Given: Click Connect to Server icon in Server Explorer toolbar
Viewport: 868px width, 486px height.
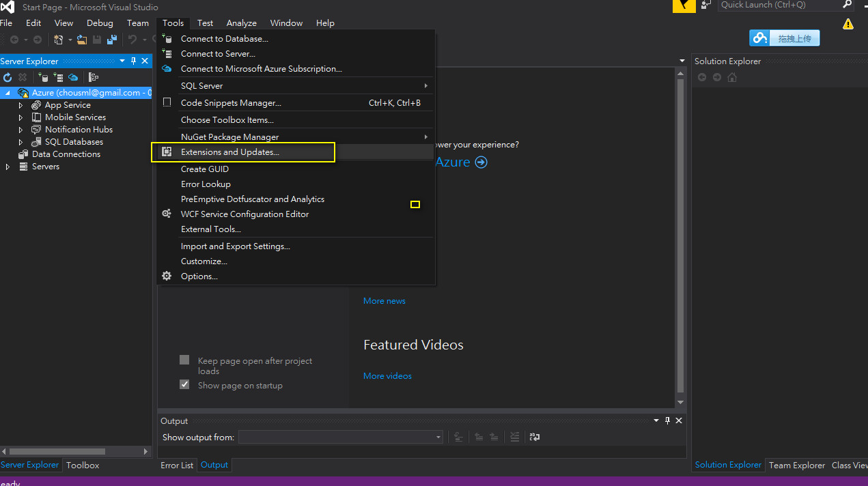Looking at the screenshot, I should pyautogui.click(x=57, y=77).
